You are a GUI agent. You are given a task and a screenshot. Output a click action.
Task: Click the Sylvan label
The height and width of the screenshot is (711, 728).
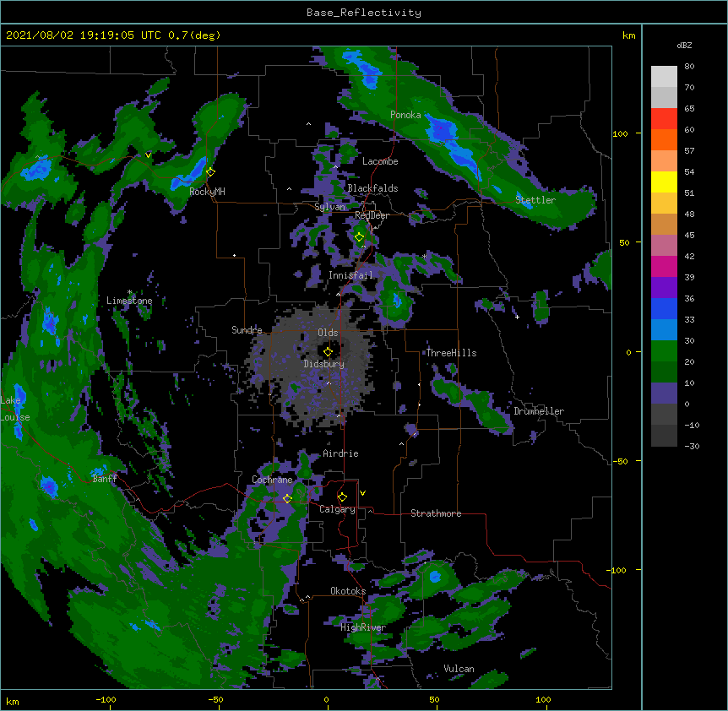[329, 207]
